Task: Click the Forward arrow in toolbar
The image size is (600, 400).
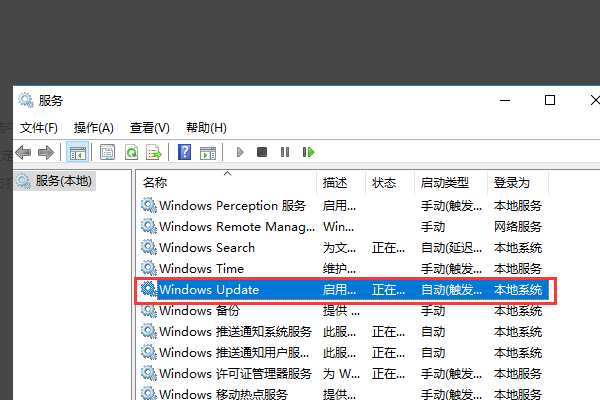Action: [46, 152]
